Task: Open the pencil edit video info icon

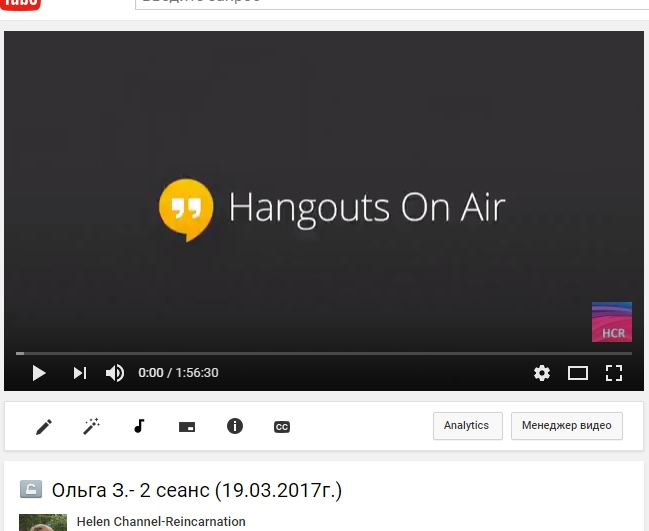Action: (x=44, y=427)
